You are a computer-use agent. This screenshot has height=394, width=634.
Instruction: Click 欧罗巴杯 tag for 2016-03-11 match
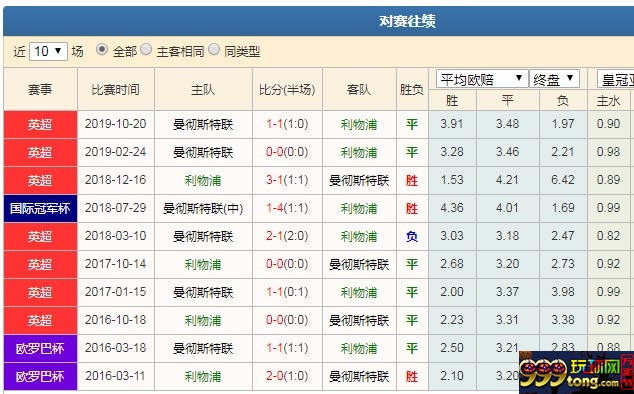40,376
